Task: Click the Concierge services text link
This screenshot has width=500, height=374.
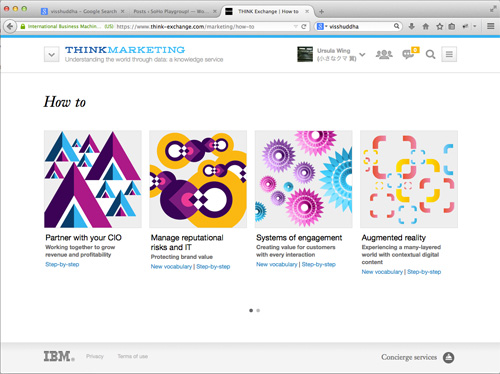Action: point(409,357)
